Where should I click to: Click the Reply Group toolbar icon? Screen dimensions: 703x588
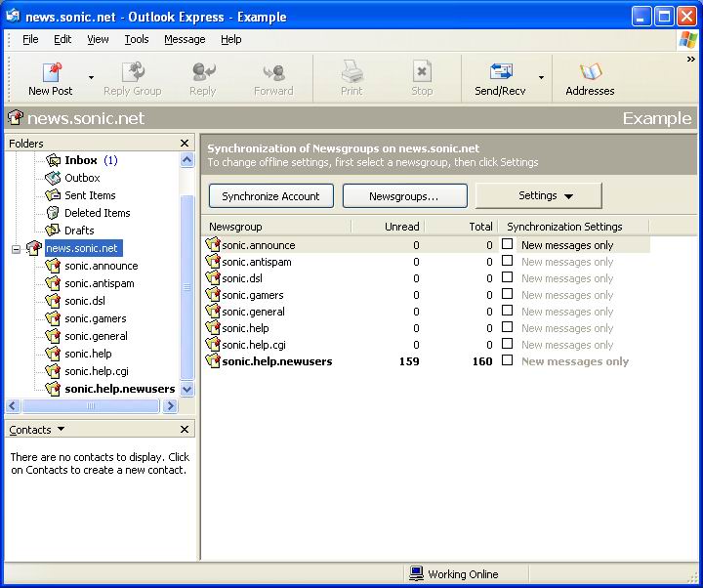pos(133,71)
